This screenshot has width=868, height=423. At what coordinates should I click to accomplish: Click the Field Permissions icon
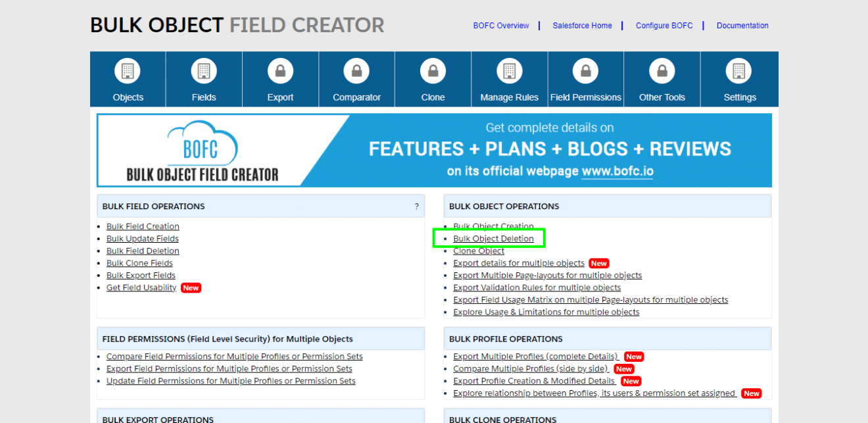(x=585, y=70)
